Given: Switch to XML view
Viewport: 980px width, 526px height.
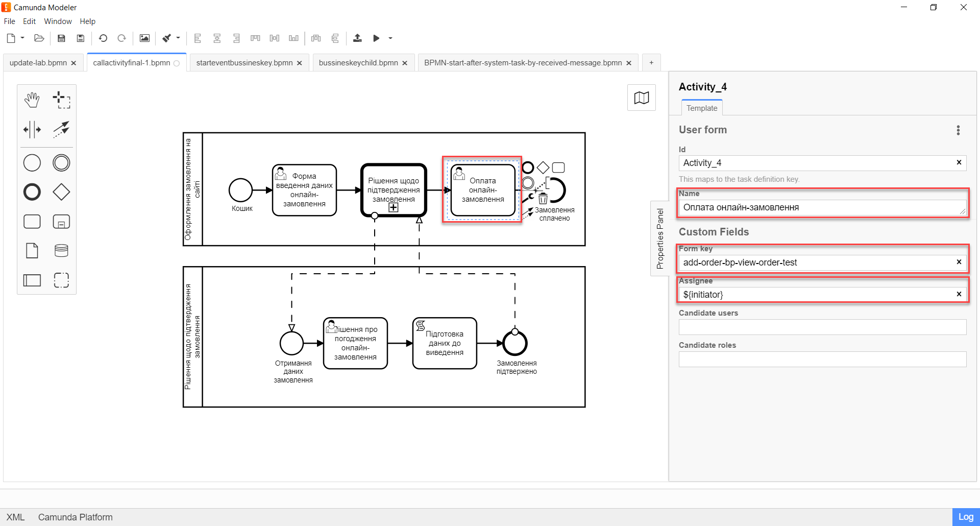Looking at the screenshot, I should point(15,517).
